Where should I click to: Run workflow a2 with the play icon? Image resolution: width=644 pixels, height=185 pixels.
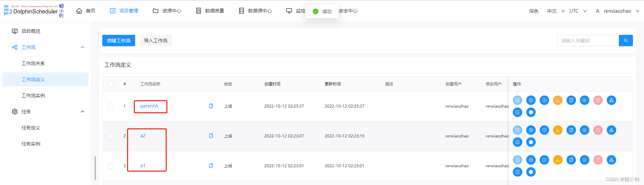(531, 130)
